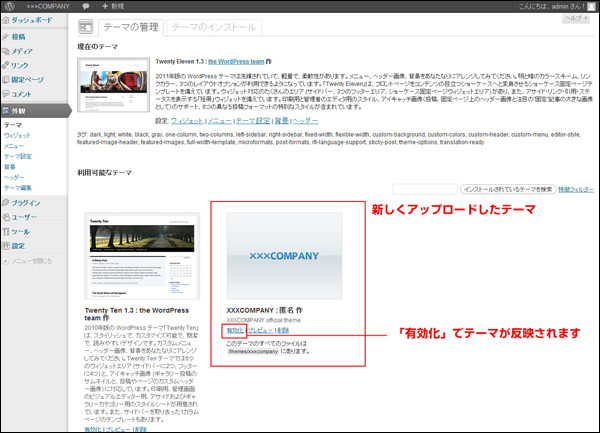Viewport: 600px width, 433px height.
Task: Open メディア (Media) in the sidebar
Action: coord(23,51)
